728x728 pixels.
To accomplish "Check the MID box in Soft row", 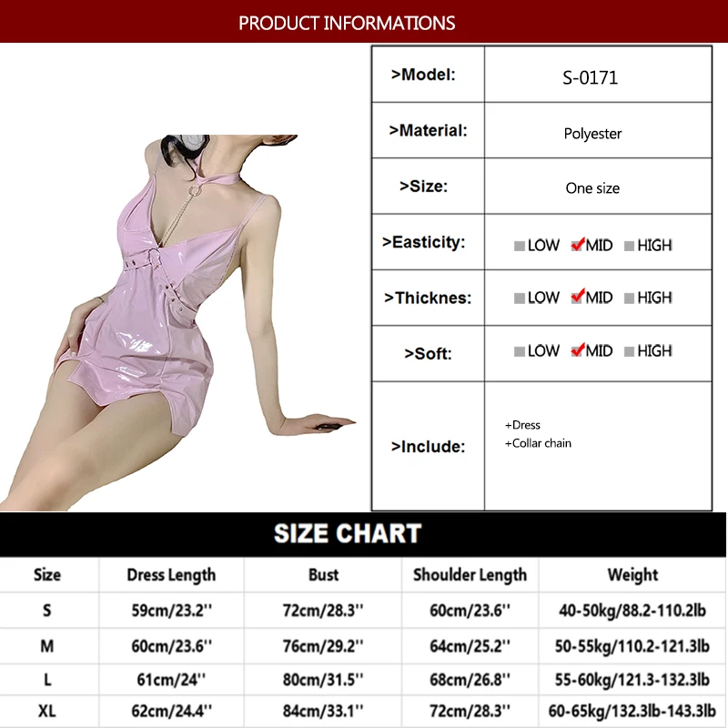I will (x=577, y=351).
